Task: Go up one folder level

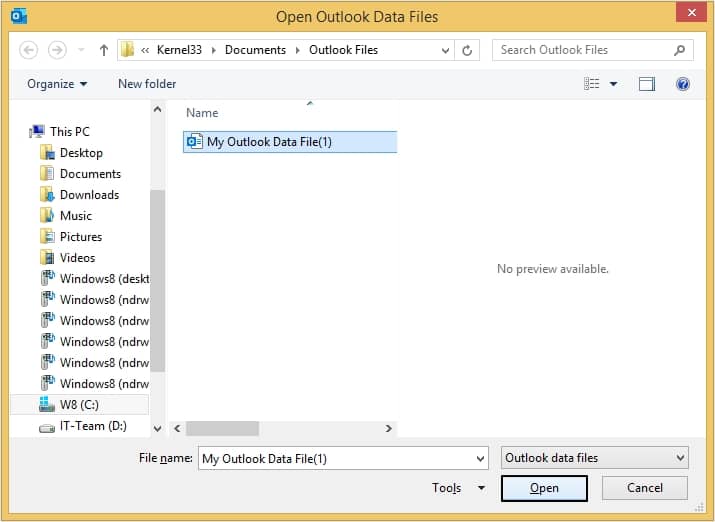Action: [x=104, y=50]
